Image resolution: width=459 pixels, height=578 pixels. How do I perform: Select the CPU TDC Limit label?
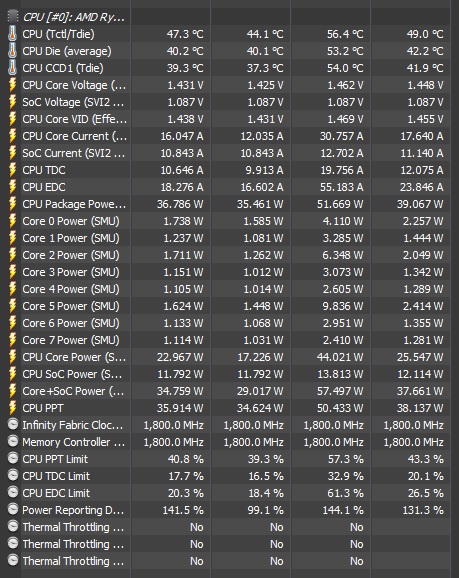pos(56,476)
